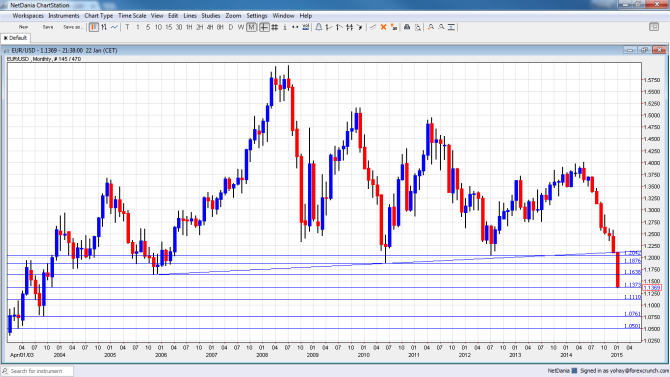Set time scale to Weekly (W)

(241, 27)
